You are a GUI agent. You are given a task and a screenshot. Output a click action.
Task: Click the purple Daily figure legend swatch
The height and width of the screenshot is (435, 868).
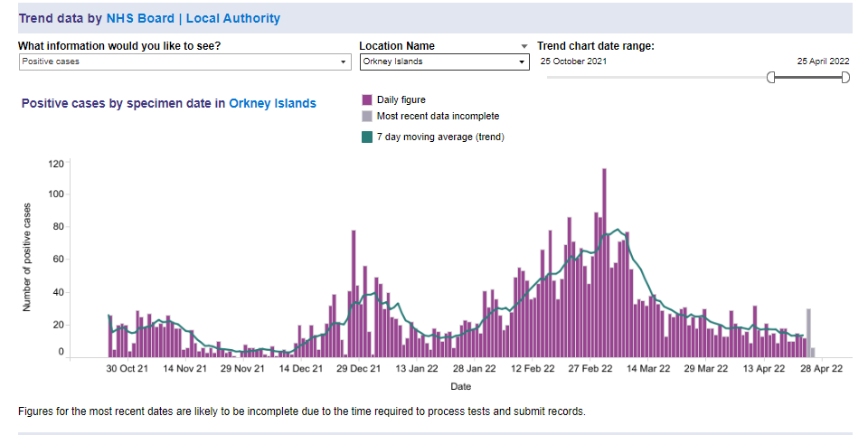(x=367, y=100)
